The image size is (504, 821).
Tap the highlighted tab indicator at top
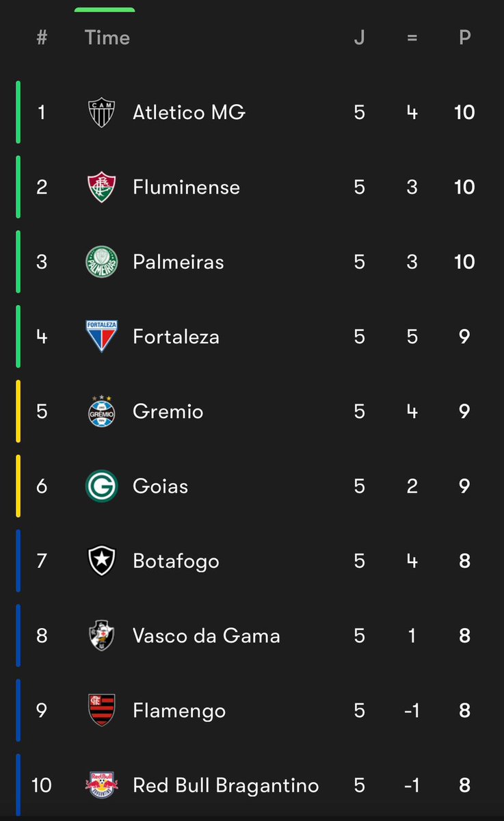coord(105,10)
